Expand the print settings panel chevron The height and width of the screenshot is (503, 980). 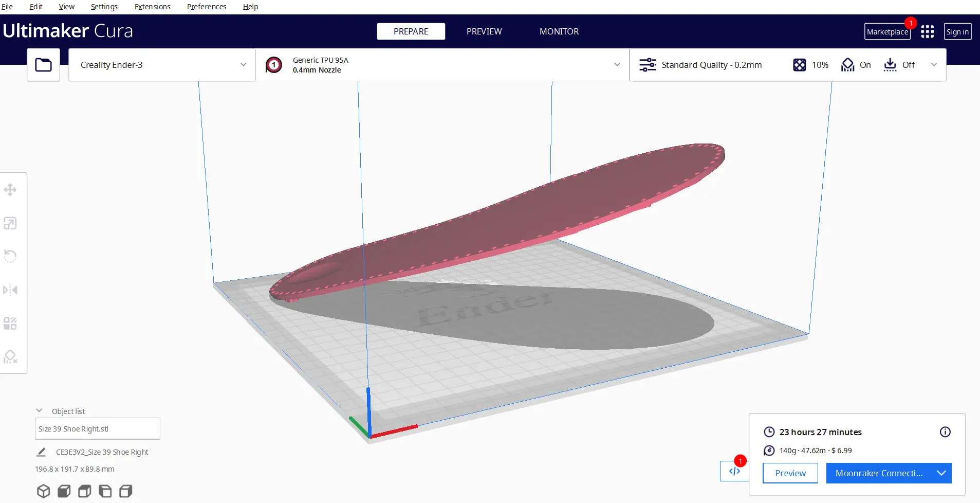pos(934,65)
